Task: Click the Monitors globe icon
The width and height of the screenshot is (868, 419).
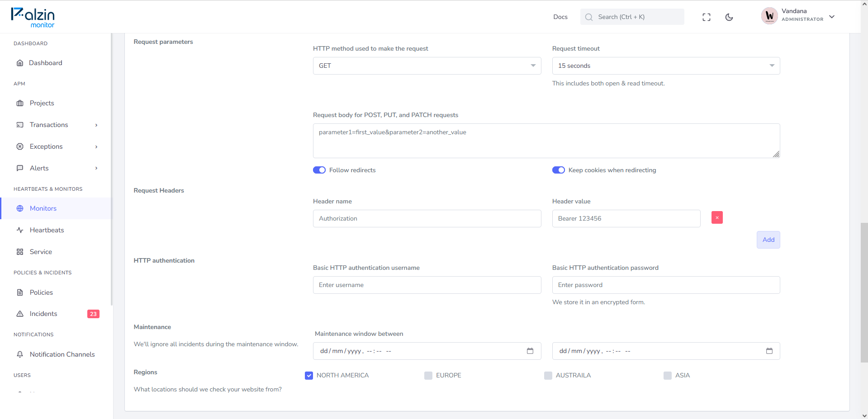Action: (20, 208)
